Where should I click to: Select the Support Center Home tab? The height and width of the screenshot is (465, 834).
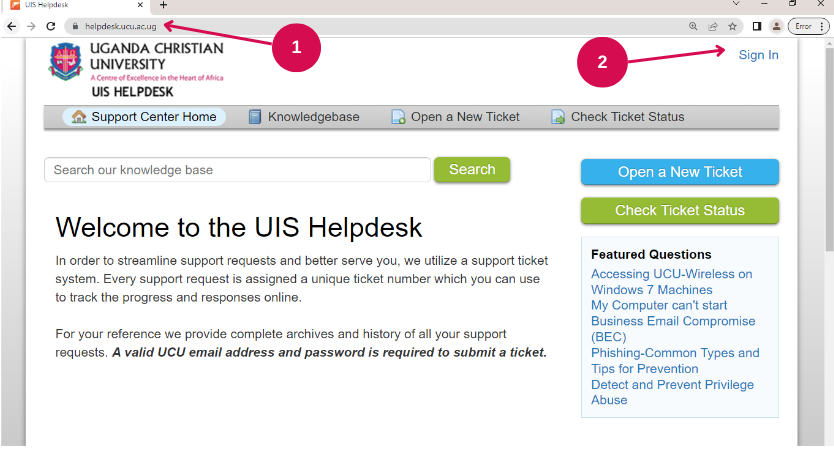click(x=144, y=117)
